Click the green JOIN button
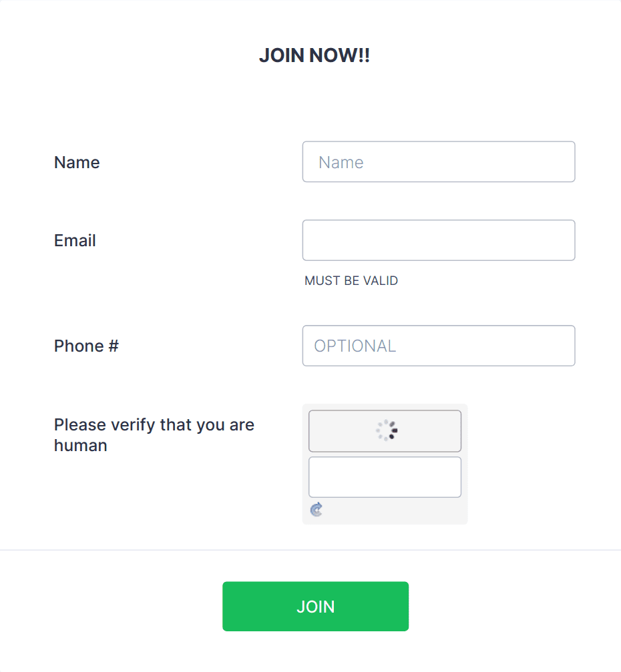Screen dimensions: 621x672 pyautogui.click(x=315, y=606)
